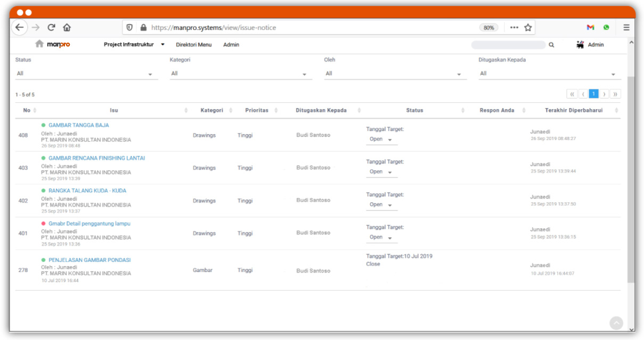Screen dimensions: 644x340
Task: Open the Status filter dropdown
Action: (x=86, y=74)
